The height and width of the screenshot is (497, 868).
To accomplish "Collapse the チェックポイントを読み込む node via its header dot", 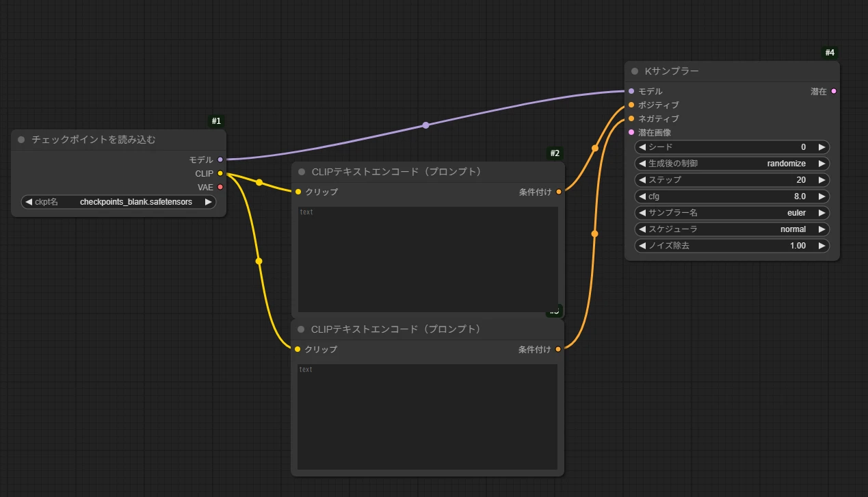I will point(21,140).
